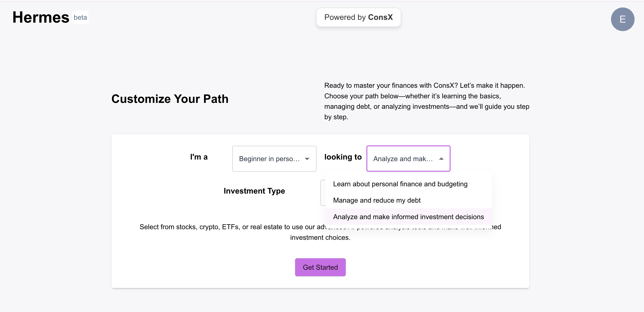Pick 'Analyze and make informed investment decisions'
This screenshot has width=644, height=312.
click(x=408, y=217)
